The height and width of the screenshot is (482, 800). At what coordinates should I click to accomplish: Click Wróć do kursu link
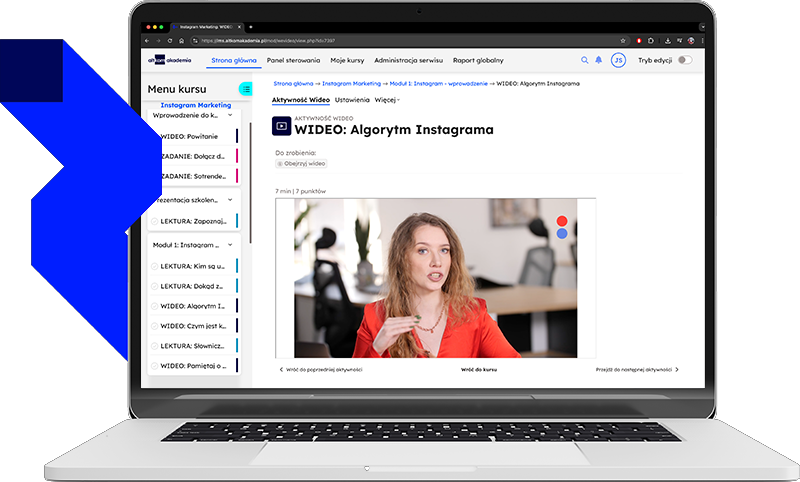click(479, 369)
